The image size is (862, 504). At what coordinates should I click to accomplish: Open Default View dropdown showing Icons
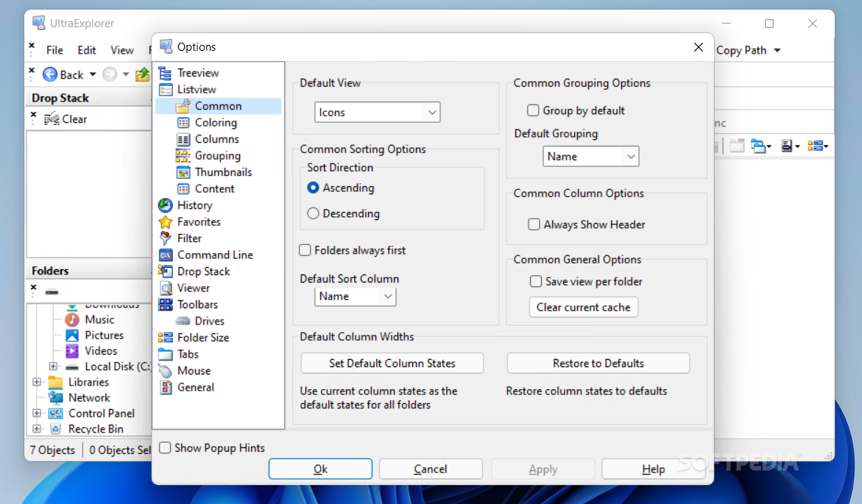(x=377, y=112)
